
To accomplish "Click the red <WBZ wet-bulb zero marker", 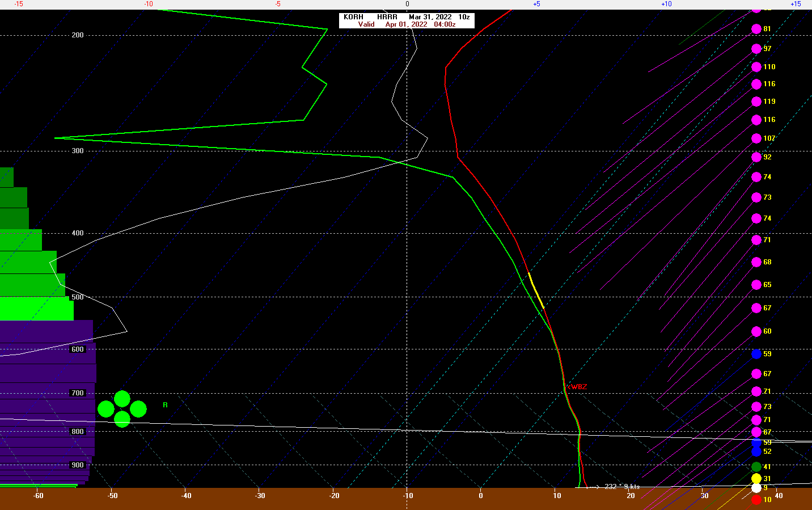I will [577, 387].
